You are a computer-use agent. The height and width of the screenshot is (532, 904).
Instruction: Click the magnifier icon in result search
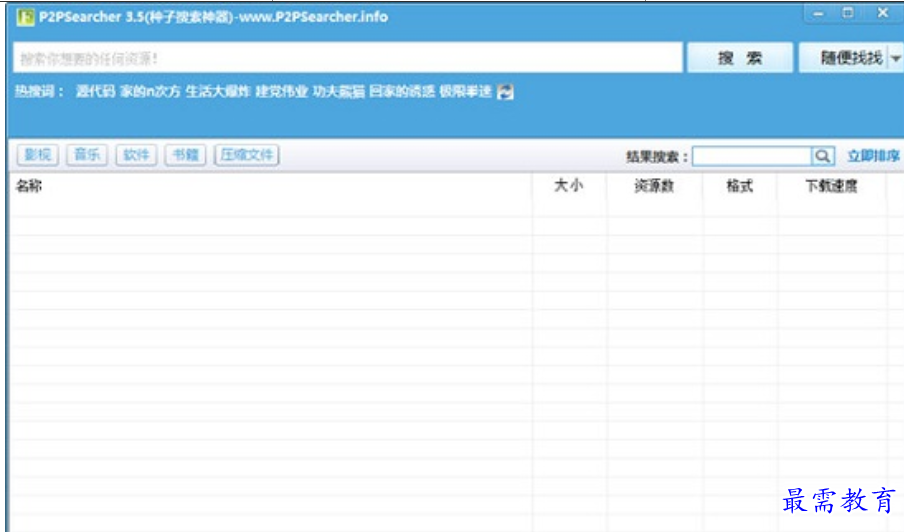point(823,156)
